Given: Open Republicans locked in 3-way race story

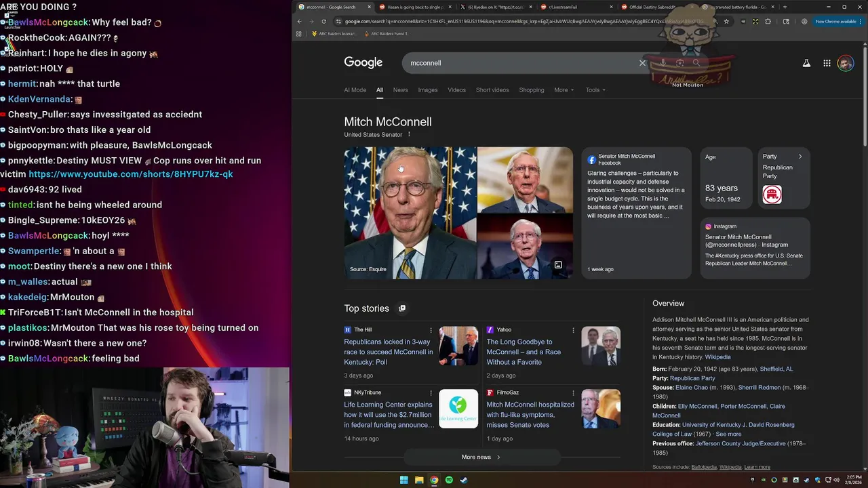Looking at the screenshot, I should (x=389, y=352).
